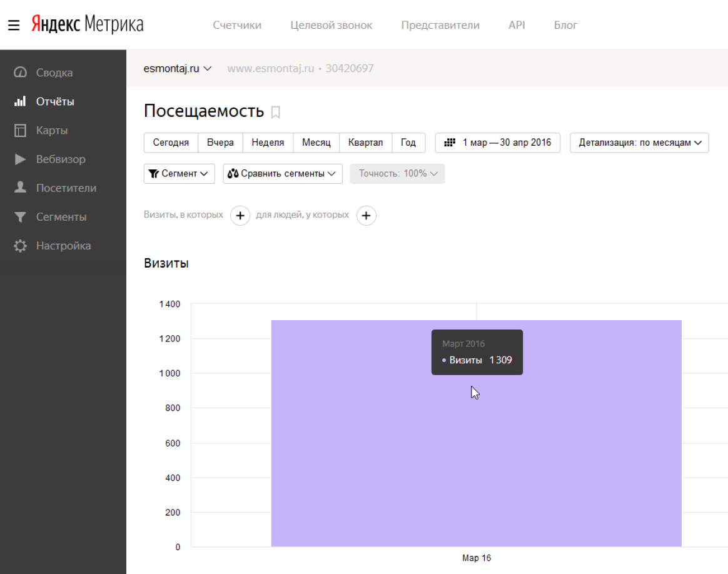Visit the Блог link
The width and height of the screenshot is (728, 574).
point(565,25)
